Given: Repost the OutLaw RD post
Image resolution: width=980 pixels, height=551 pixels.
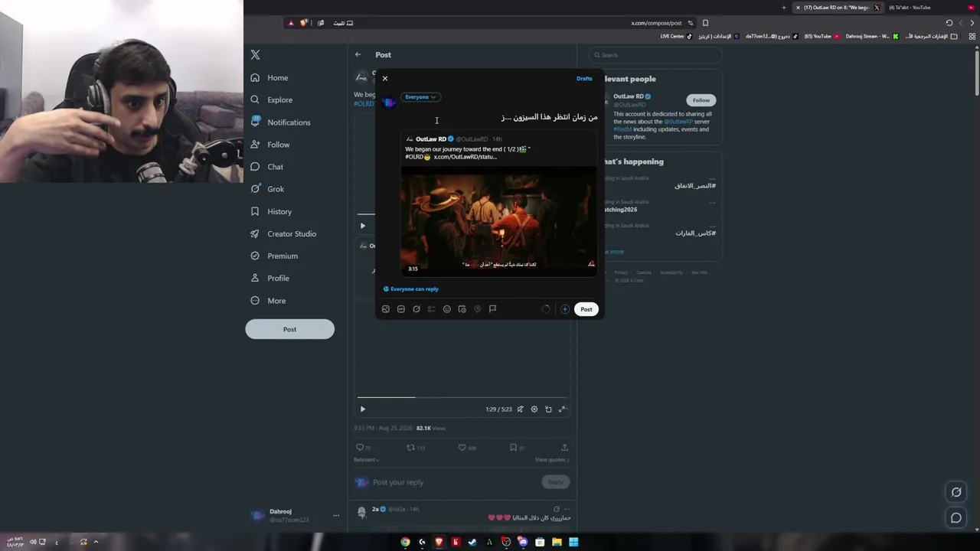Looking at the screenshot, I should click(x=410, y=448).
